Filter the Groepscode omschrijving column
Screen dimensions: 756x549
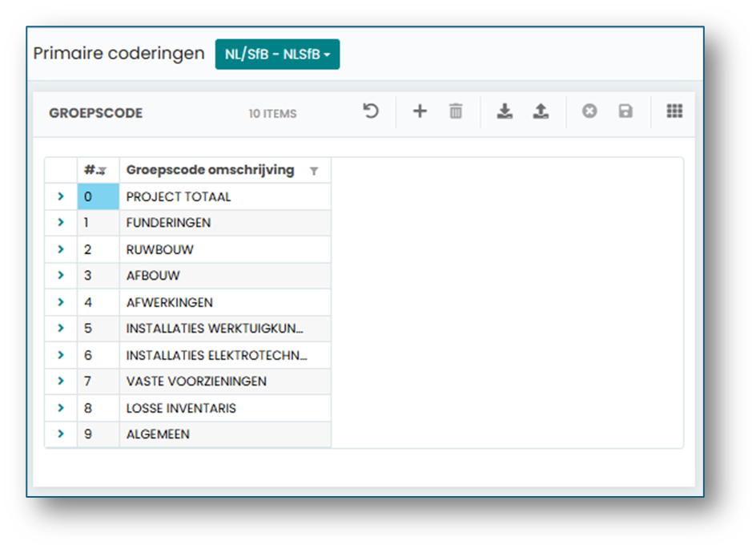314,171
